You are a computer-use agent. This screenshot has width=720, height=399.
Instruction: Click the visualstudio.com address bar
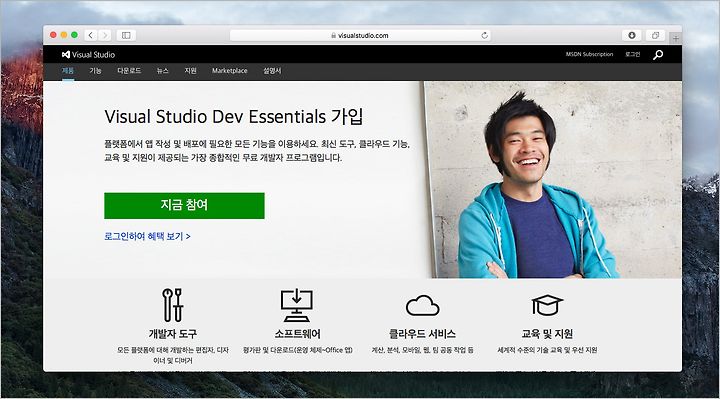(x=360, y=35)
